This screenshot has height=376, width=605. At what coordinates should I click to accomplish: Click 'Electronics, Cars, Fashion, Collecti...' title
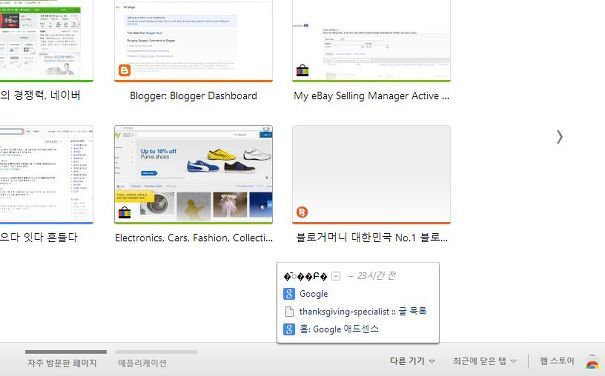194,238
